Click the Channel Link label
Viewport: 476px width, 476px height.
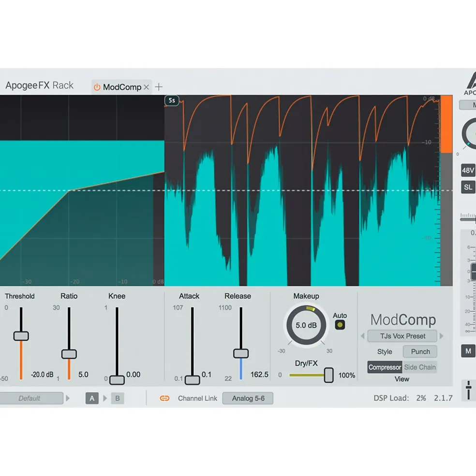point(197,398)
